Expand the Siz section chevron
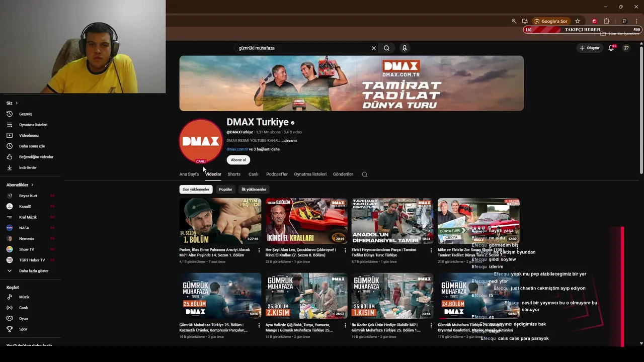This screenshot has width=644, height=362. [16, 103]
